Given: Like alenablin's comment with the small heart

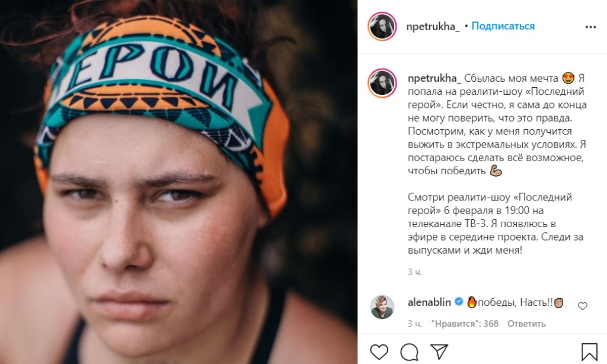Looking at the screenshot, I should [583, 306].
